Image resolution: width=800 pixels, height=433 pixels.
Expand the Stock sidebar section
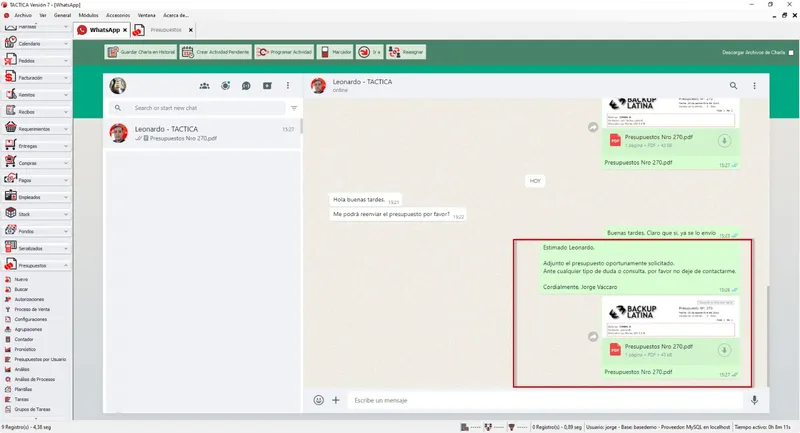(36, 214)
